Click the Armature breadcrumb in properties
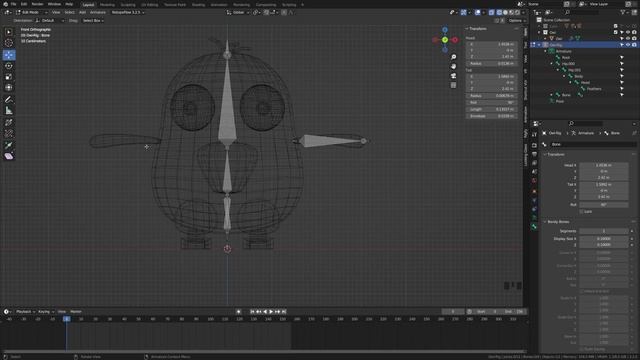 582,133
